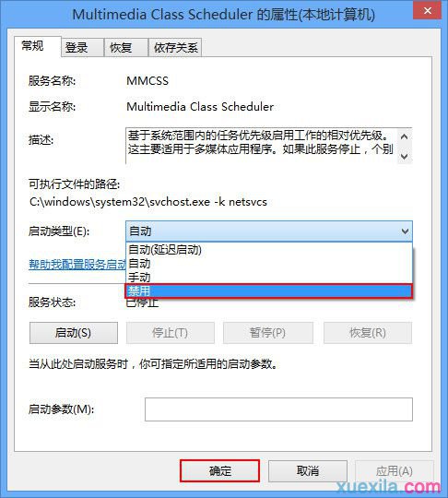Image resolution: width=448 pixels, height=498 pixels.
Task: Close the Multimedia Class Scheduler properties dialog
Action: pyautogui.click(x=427, y=10)
